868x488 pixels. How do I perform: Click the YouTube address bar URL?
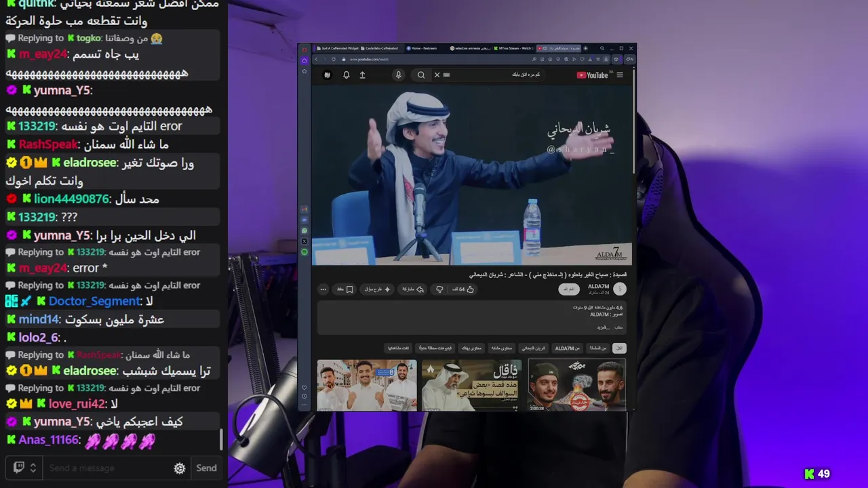coord(369,59)
